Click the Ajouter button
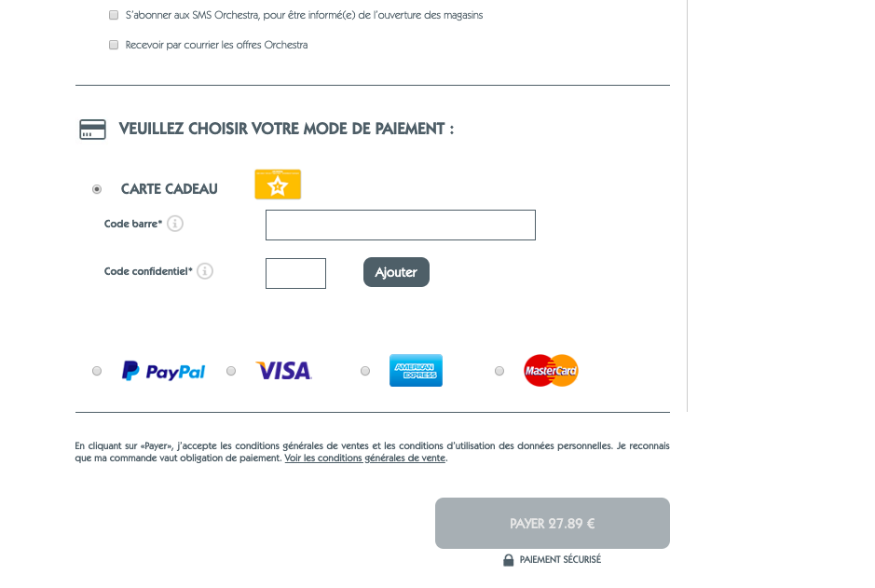The height and width of the screenshot is (588, 875). tap(396, 272)
